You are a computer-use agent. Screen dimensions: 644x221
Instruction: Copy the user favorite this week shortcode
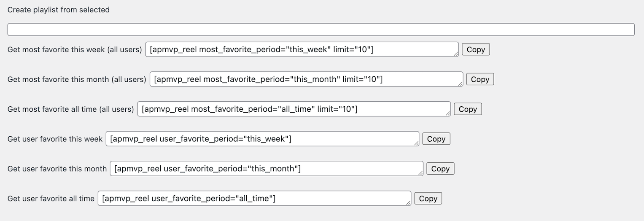[436, 139]
